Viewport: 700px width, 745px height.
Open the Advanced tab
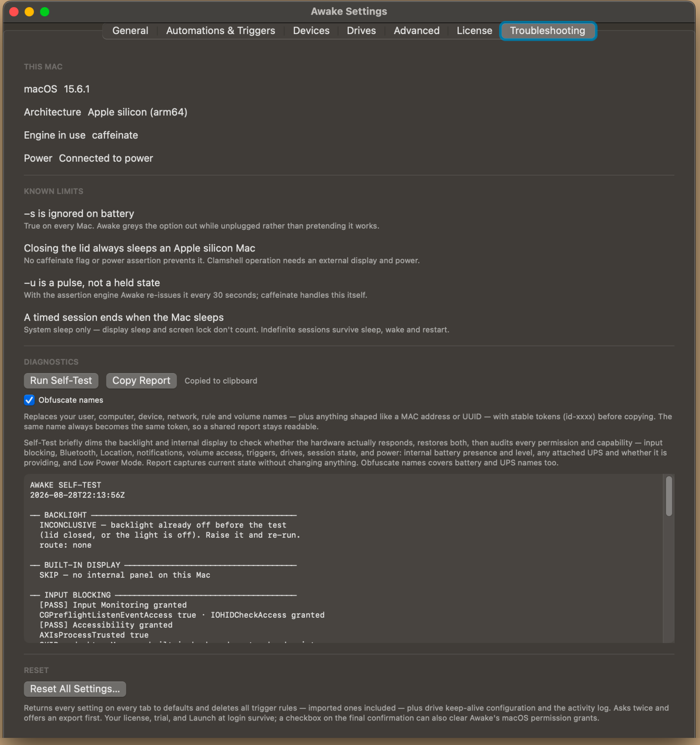416,31
